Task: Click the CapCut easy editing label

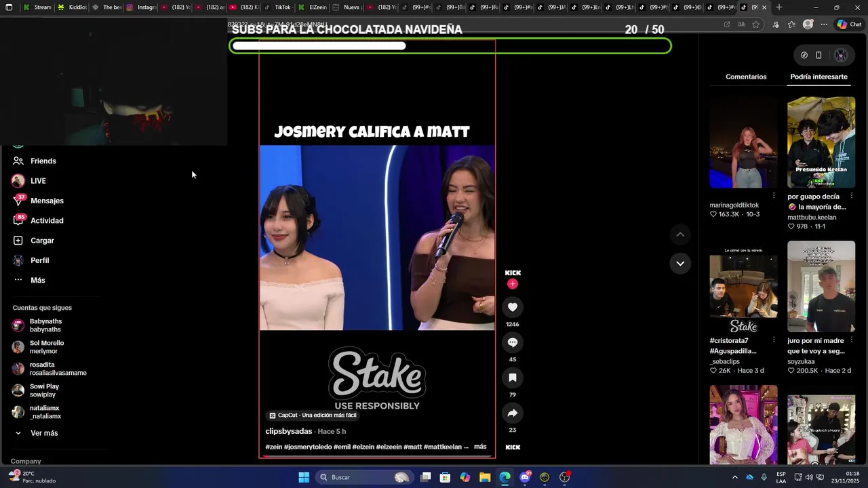Action: coord(313,415)
